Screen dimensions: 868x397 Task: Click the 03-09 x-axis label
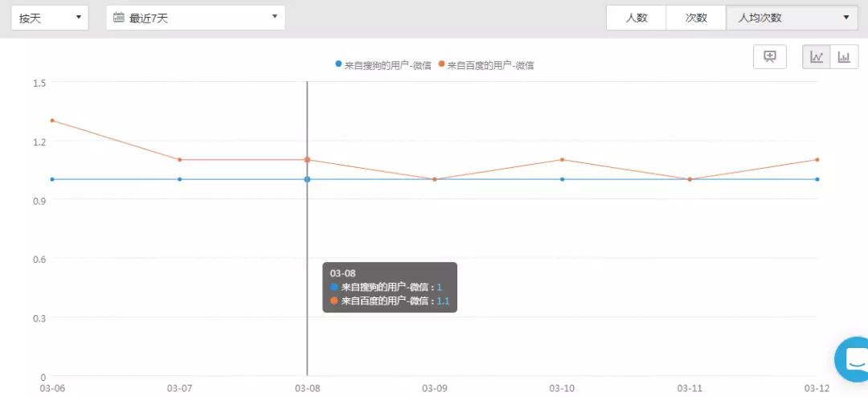click(435, 388)
